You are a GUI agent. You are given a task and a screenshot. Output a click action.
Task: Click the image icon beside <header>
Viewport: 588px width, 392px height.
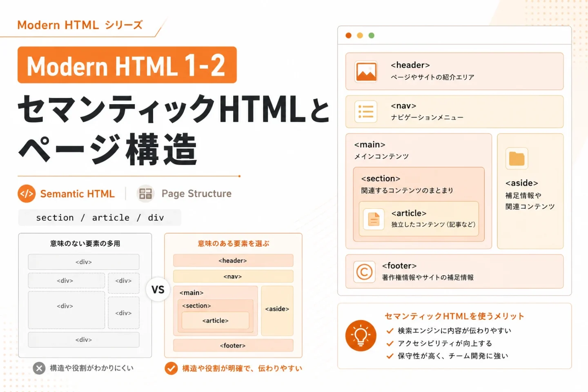[x=366, y=72]
